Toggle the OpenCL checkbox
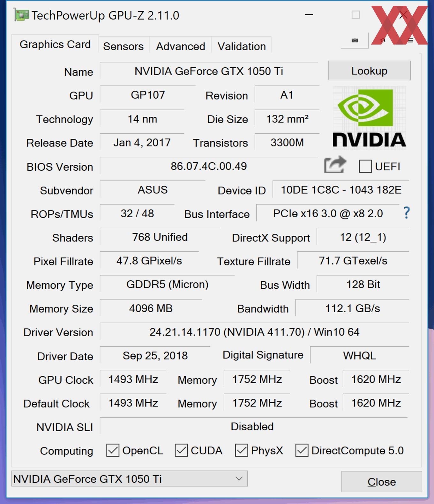The height and width of the screenshot is (504, 434). [x=113, y=450]
